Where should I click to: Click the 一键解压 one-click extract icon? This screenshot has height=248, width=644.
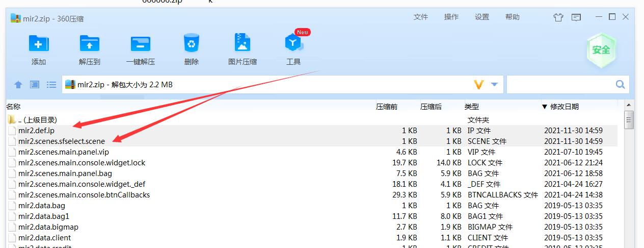141,44
